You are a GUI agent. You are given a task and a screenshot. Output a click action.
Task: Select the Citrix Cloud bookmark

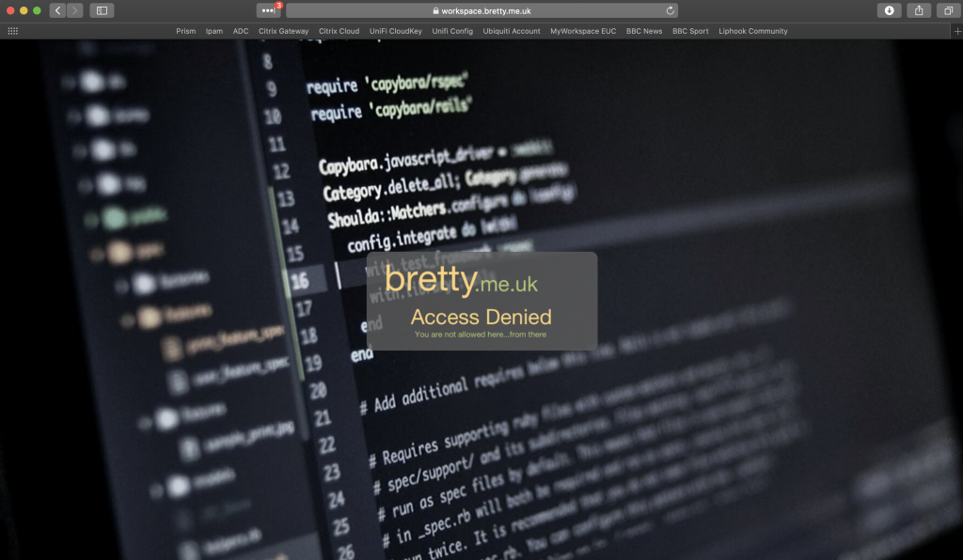[339, 31]
